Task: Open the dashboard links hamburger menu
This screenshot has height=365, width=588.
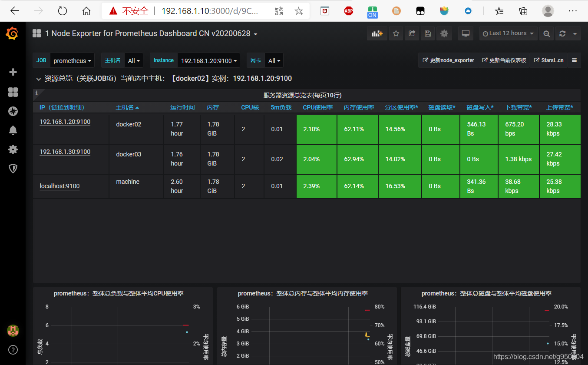Action: pos(574,60)
